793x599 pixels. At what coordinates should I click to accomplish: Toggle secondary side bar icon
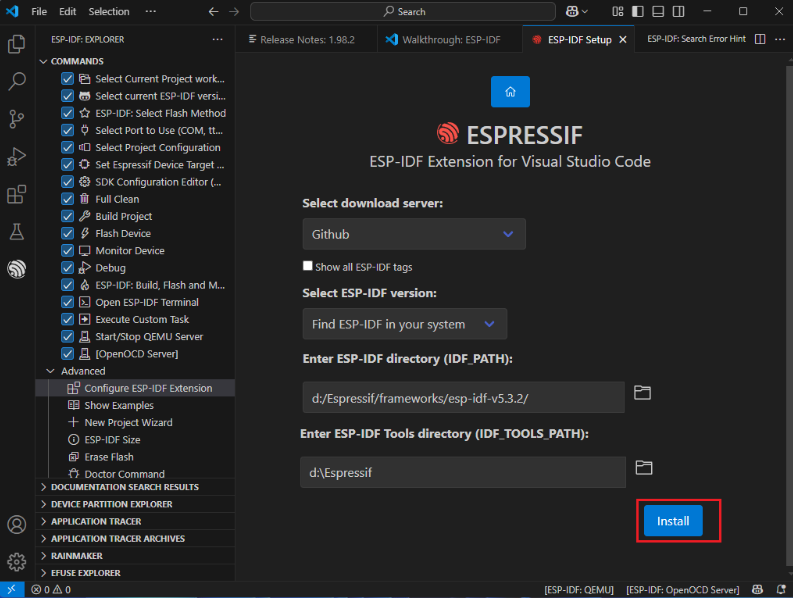(678, 12)
